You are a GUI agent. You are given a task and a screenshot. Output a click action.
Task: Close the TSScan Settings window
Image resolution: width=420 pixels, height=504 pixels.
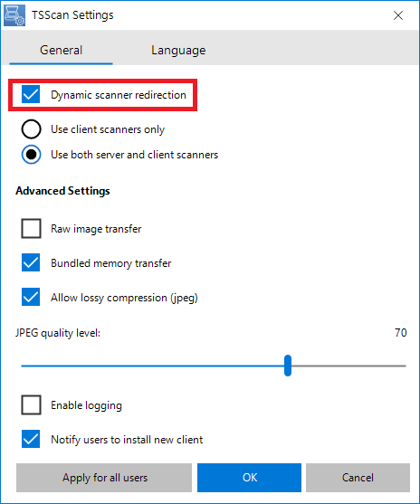pos(398,15)
